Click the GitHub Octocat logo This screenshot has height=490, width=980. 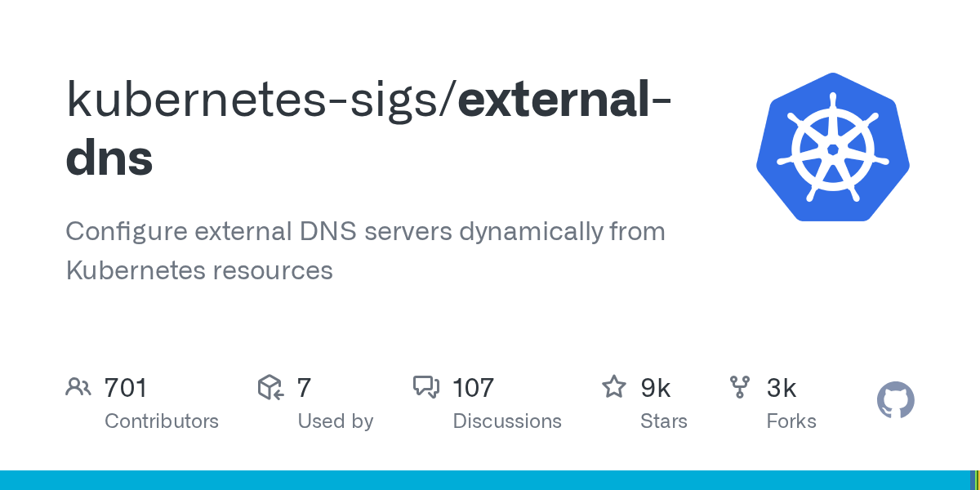coord(896,400)
